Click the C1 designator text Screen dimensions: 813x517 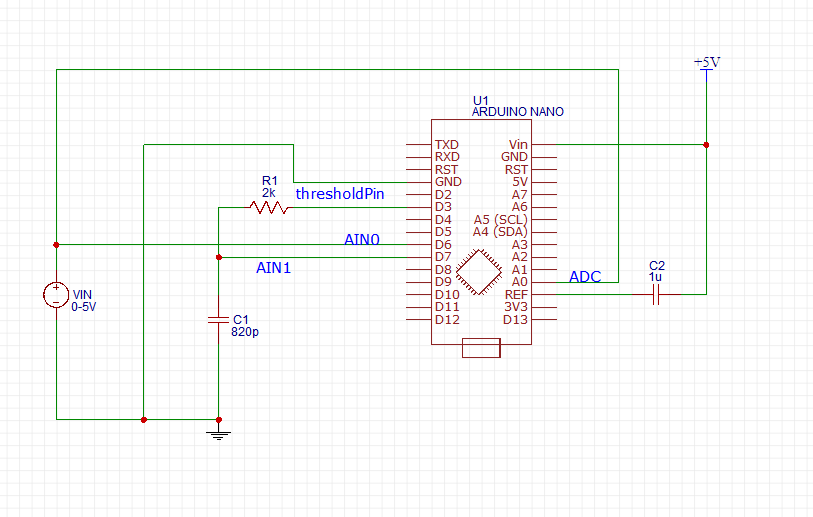point(241,319)
